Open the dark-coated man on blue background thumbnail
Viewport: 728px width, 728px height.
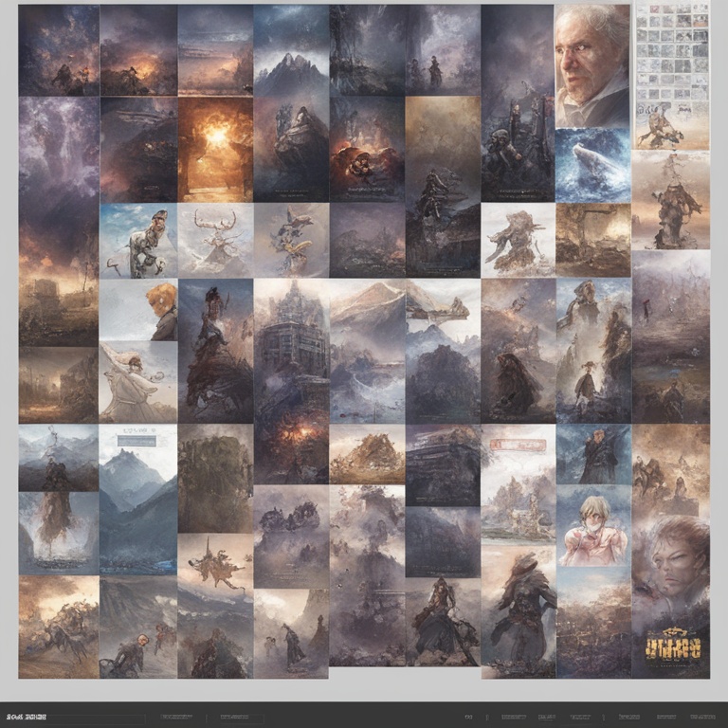[x=593, y=454]
